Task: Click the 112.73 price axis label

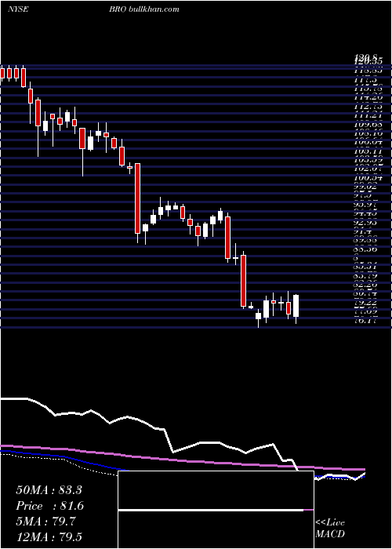Action: tap(367, 107)
